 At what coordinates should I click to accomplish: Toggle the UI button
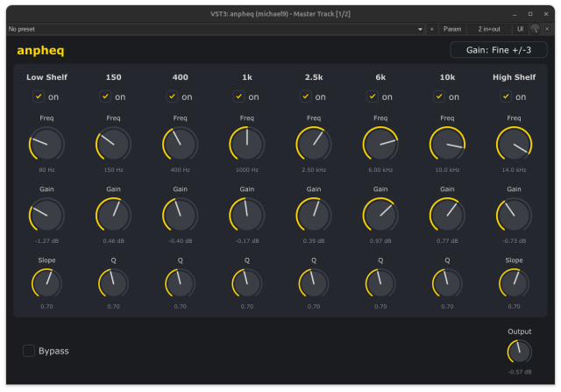(x=520, y=29)
